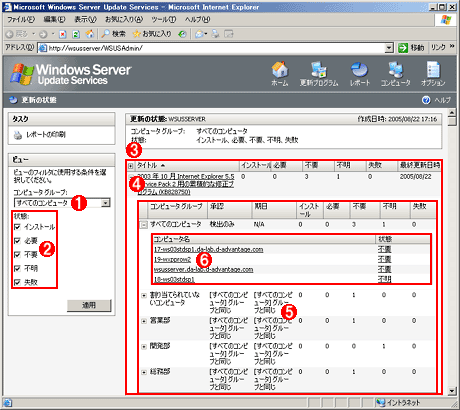The width and height of the screenshot is (460, 410).
Task: Click the vertical scrollbar thumb
Action: tap(452, 121)
